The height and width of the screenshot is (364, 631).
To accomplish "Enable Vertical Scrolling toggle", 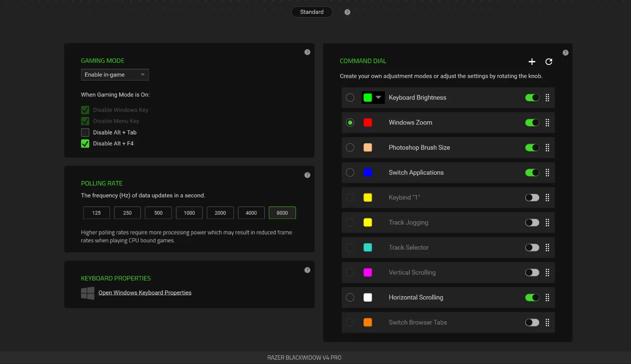I will [x=532, y=272].
